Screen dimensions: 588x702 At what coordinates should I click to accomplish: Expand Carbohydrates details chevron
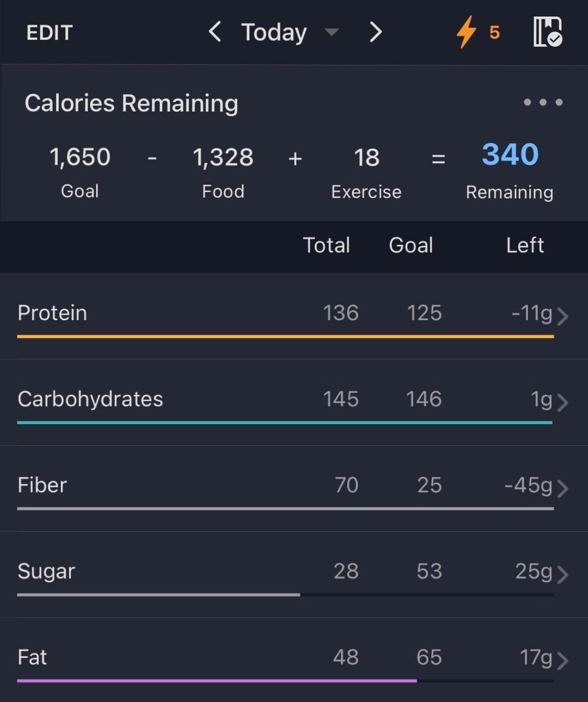tap(563, 402)
